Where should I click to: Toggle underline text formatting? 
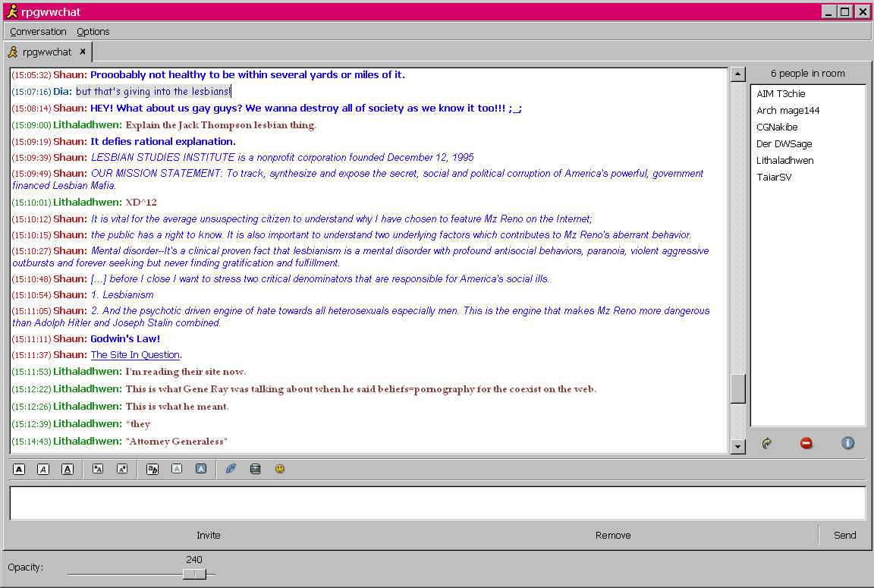pos(68,470)
